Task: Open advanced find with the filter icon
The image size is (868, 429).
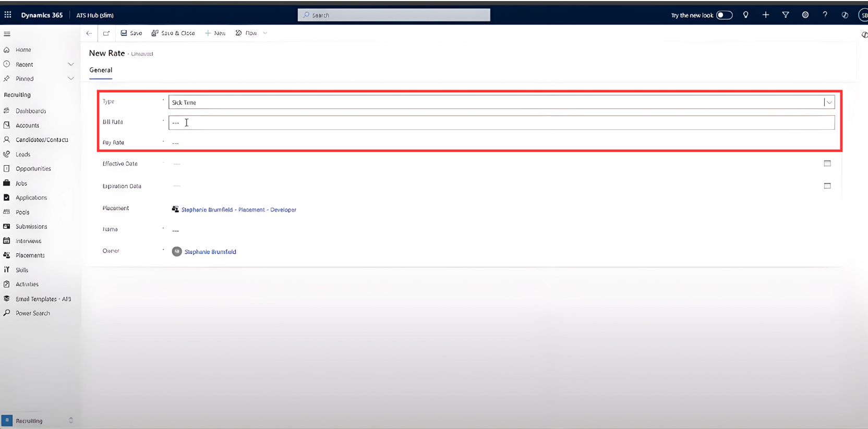Action: pyautogui.click(x=786, y=15)
